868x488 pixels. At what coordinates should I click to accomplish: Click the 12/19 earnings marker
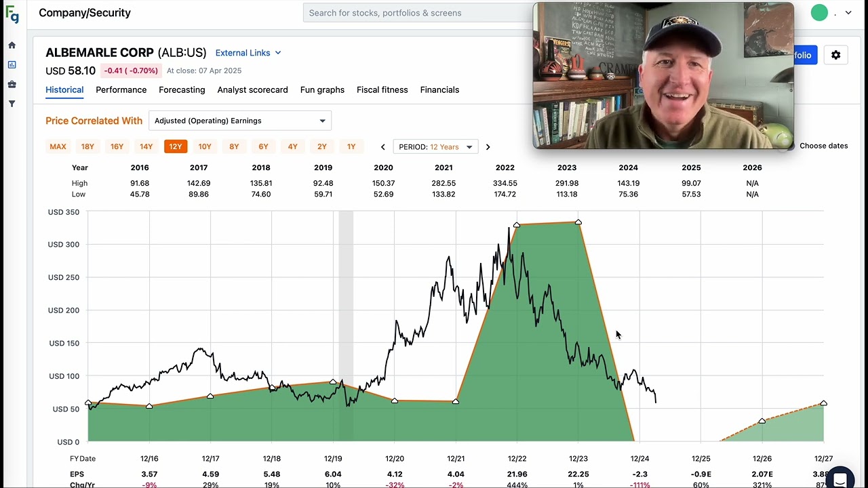(x=333, y=382)
